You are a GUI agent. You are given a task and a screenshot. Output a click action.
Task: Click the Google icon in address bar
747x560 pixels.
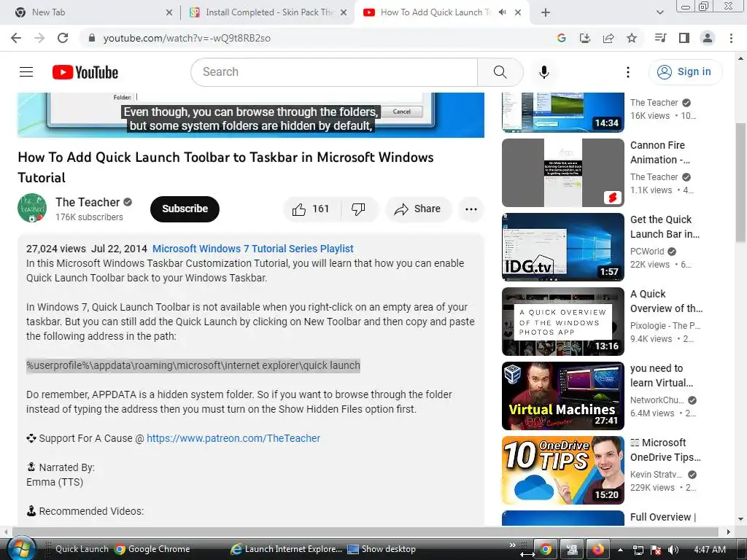[x=562, y=38]
